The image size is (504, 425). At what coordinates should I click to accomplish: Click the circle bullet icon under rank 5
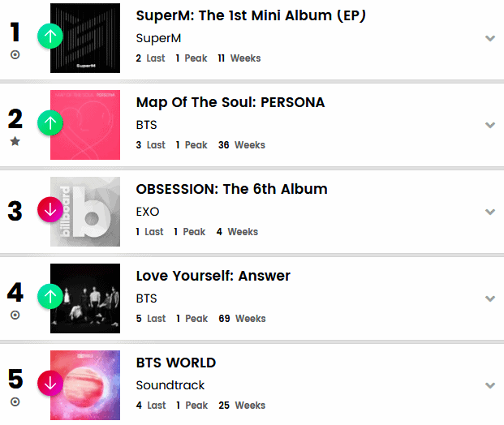[15, 401]
